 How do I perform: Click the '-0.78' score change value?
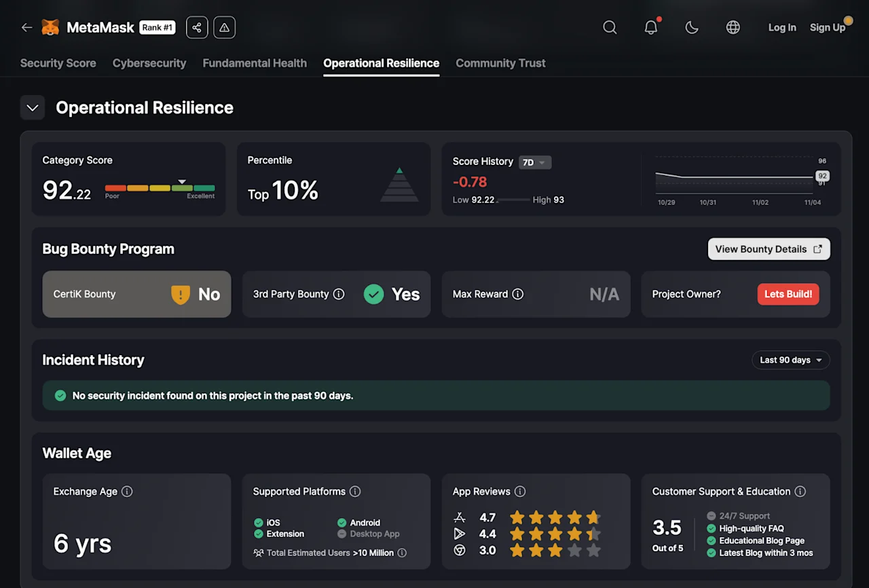point(470,182)
